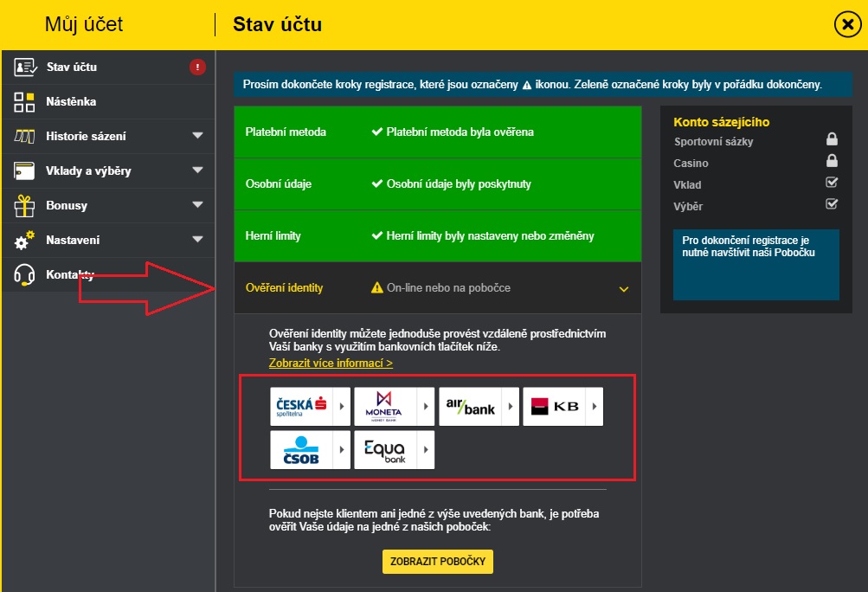Close the Můj účet panel

[x=847, y=24]
